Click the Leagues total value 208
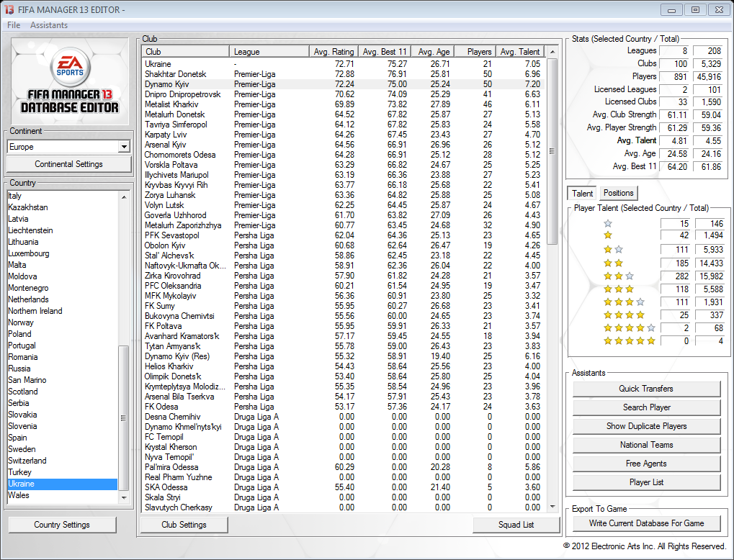Image resolution: width=734 pixels, height=560 pixels. (710, 50)
